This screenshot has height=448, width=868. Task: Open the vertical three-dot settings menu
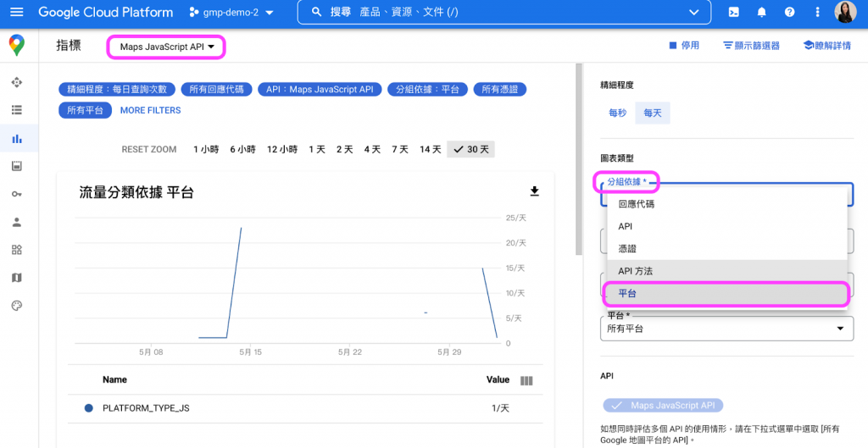818,12
